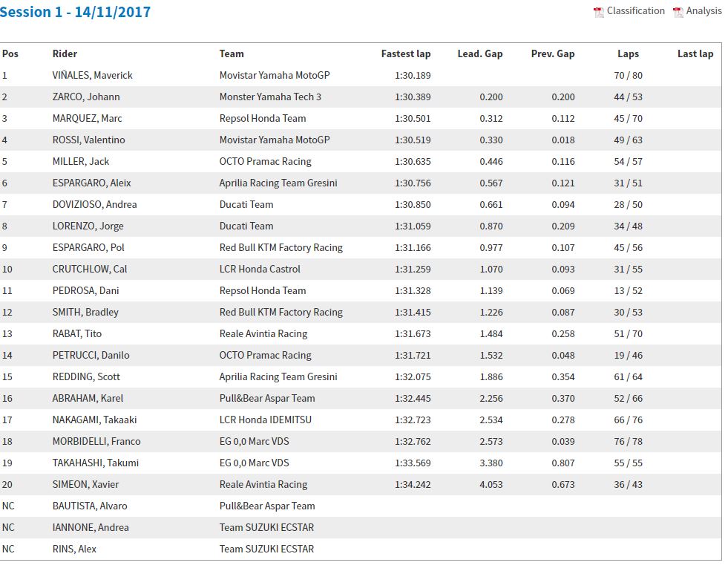Select rider ESPARGARO, Pol
Screen dimensions: 728x571
click(x=88, y=248)
